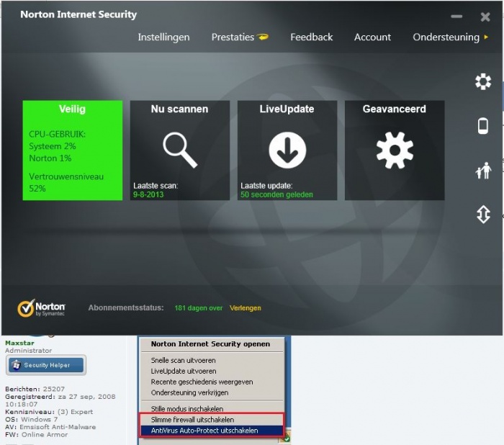Open the Prestaties menu
The width and height of the screenshot is (504, 445).
point(233,37)
